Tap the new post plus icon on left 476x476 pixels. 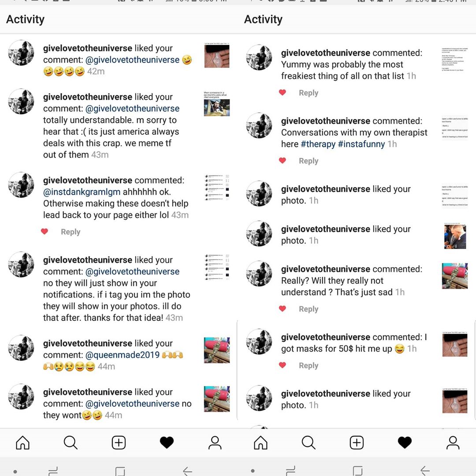pos(119,443)
